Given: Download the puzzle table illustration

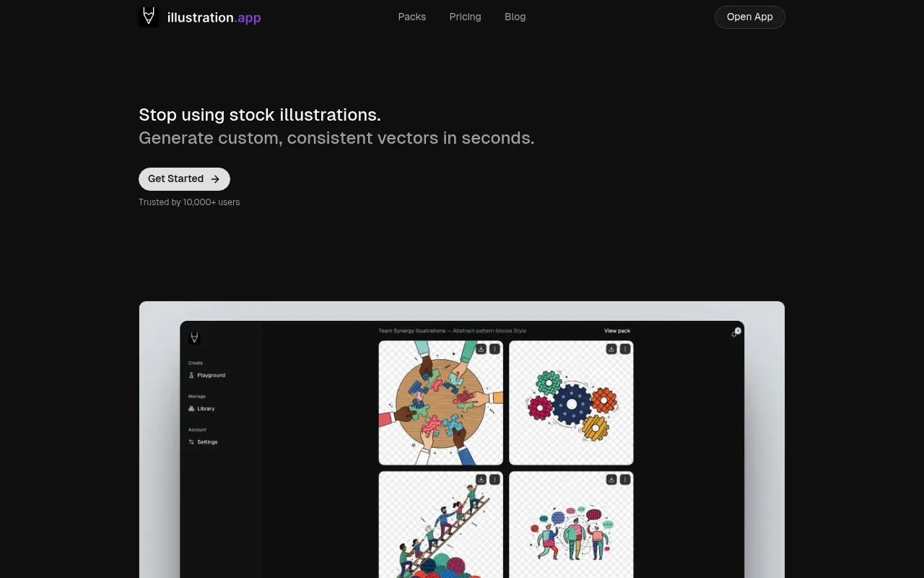Looking at the screenshot, I should coord(481,349).
